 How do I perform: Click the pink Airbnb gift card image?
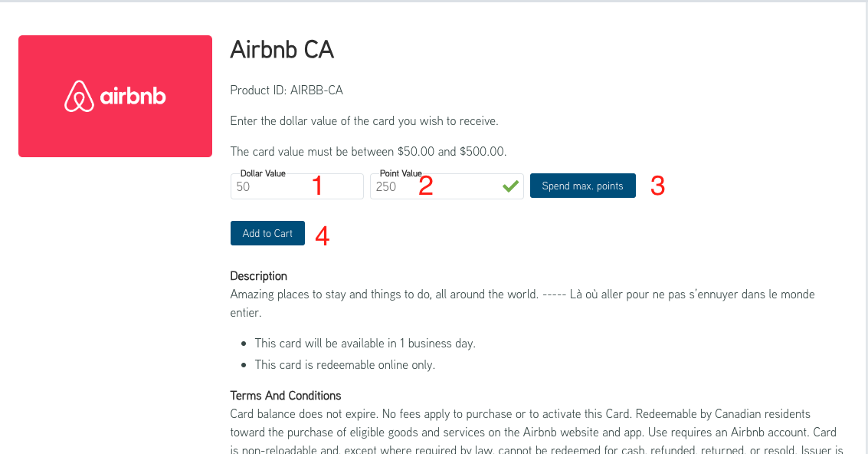[115, 97]
